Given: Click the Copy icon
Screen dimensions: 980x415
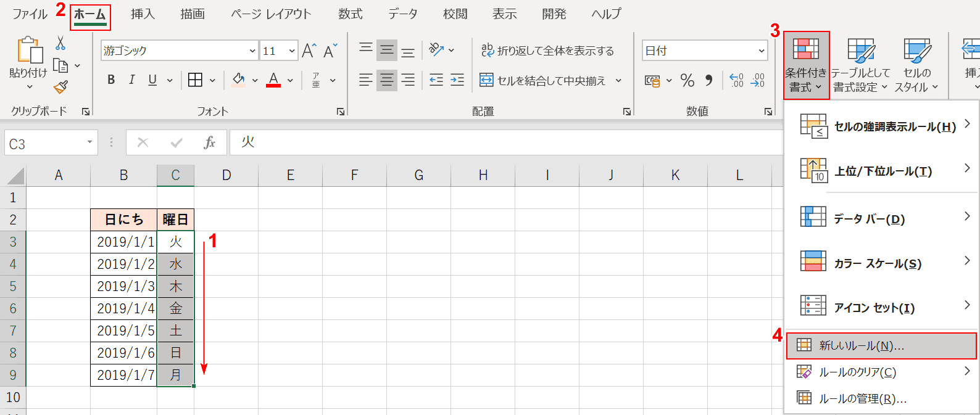Looking at the screenshot, I should tap(60, 65).
